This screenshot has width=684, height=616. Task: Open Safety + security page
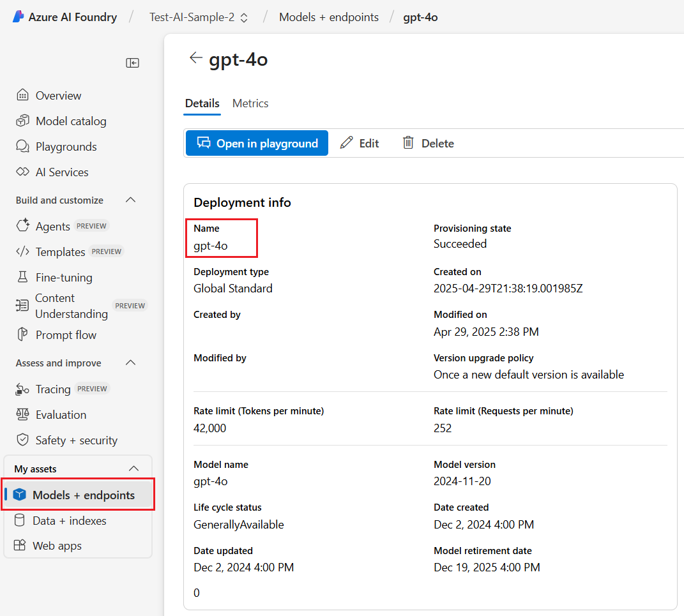click(77, 440)
